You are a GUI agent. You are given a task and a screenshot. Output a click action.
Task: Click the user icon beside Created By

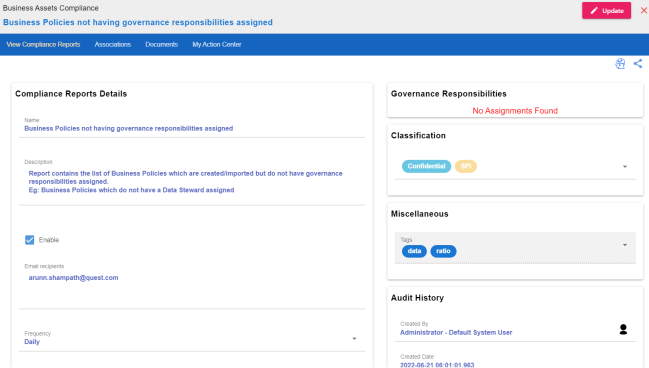click(x=623, y=329)
